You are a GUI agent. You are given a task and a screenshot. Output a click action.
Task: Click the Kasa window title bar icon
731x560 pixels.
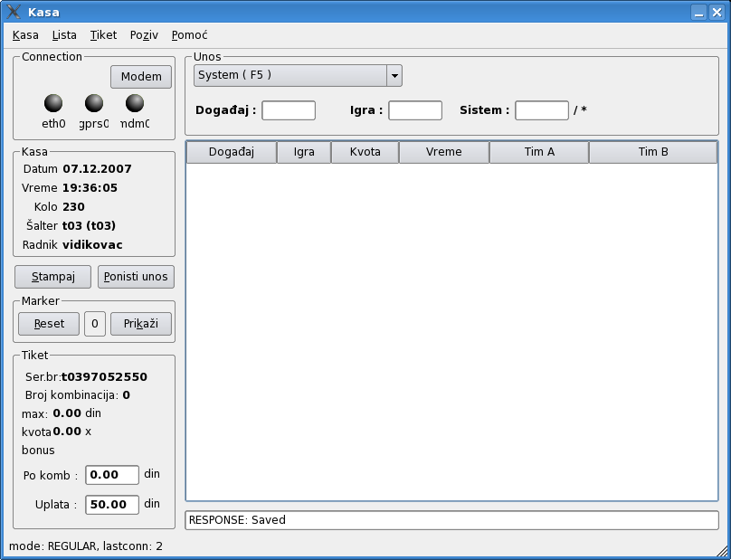[x=14, y=12]
